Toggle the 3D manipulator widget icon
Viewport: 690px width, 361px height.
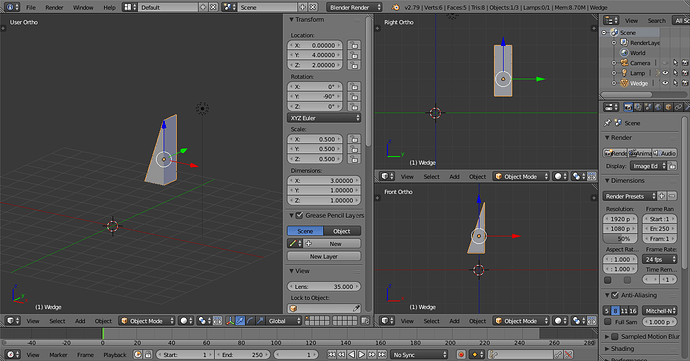[x=230, y=321]
